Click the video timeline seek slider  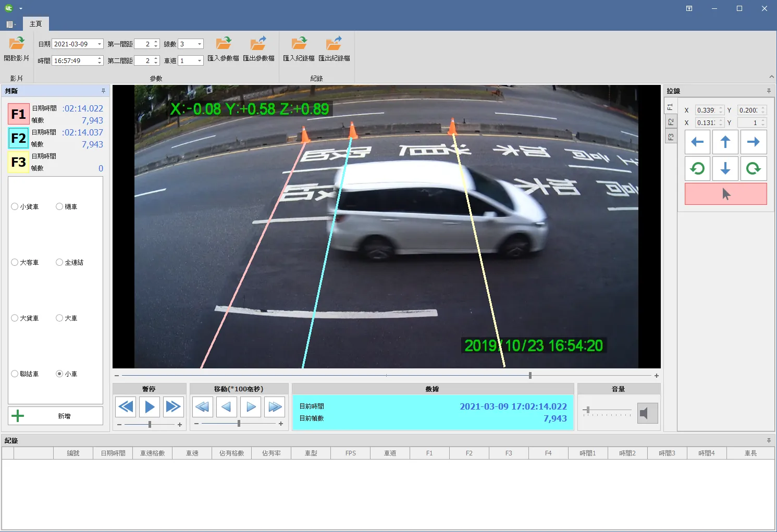386,375
